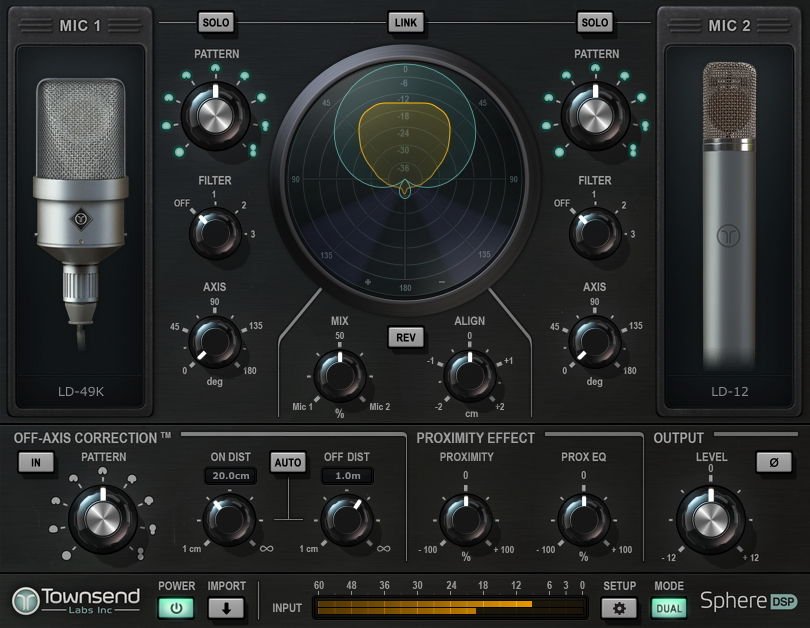
Task: Select Mic 2 top cardioid pattern icon
Action: pyautogui.click(x=595, y=68)
